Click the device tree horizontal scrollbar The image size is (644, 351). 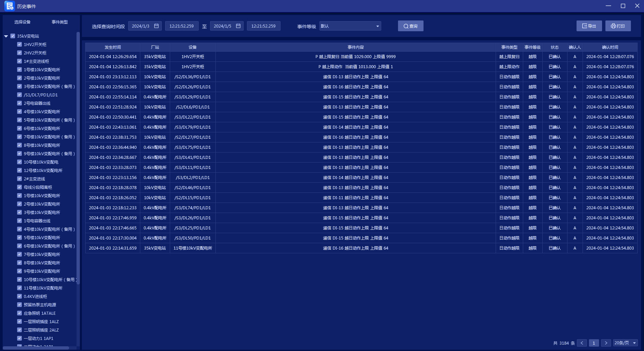coord(36,348)
